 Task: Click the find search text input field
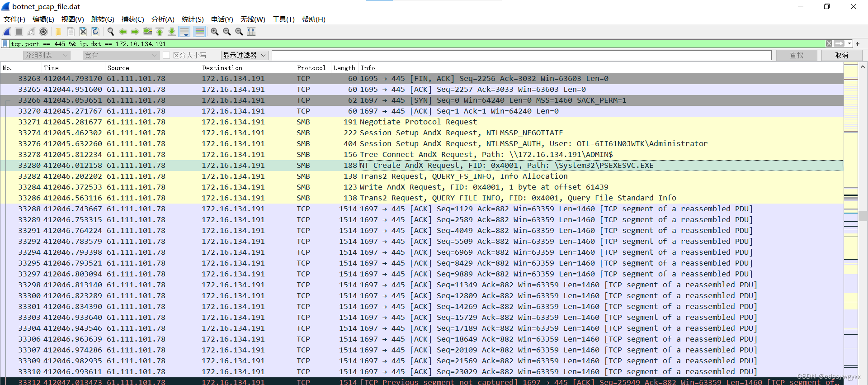pos(522,55)
